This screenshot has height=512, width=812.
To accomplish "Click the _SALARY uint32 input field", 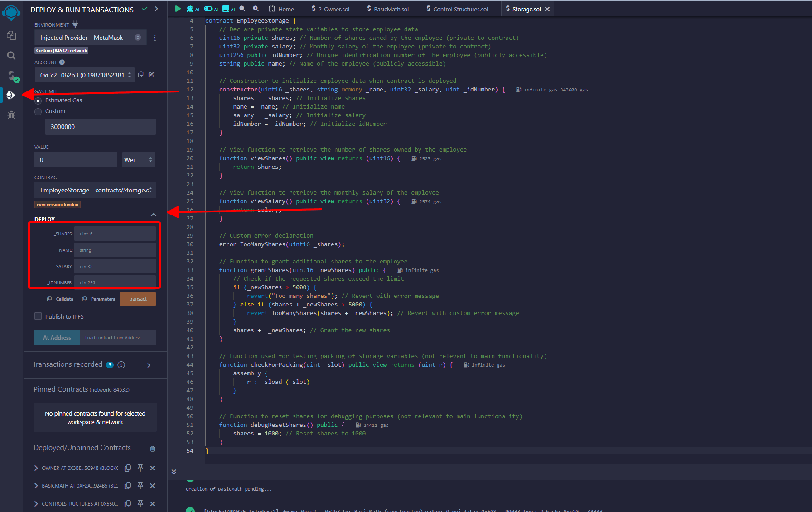I will tap(115, 266).
